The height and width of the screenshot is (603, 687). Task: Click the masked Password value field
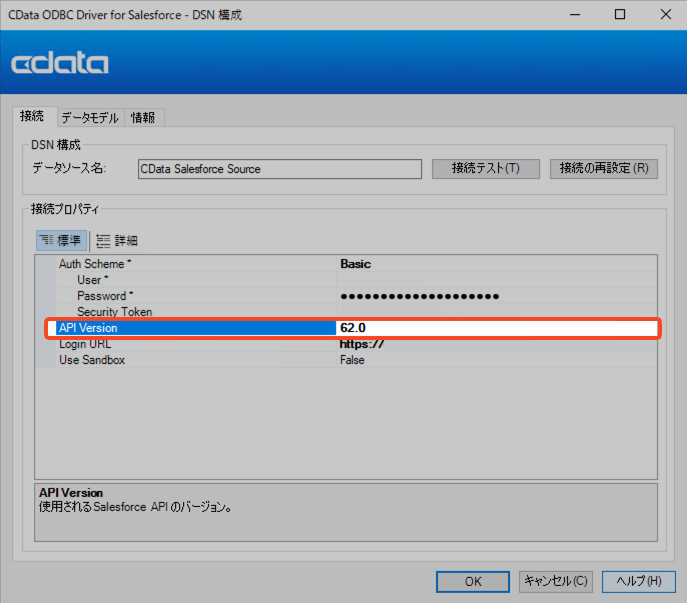(496, 296)
